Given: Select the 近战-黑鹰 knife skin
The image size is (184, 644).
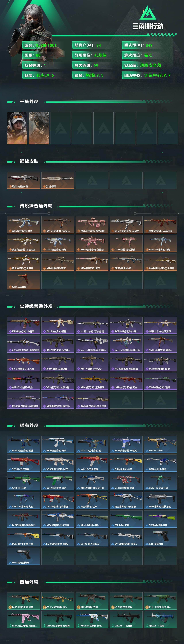Looking at the screenshot, I should tap(58, 180).
